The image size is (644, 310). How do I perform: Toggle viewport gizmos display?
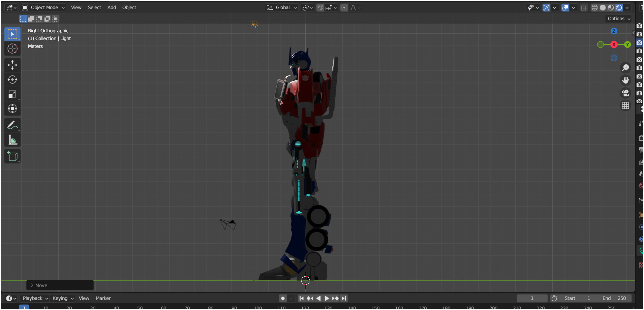546,7
